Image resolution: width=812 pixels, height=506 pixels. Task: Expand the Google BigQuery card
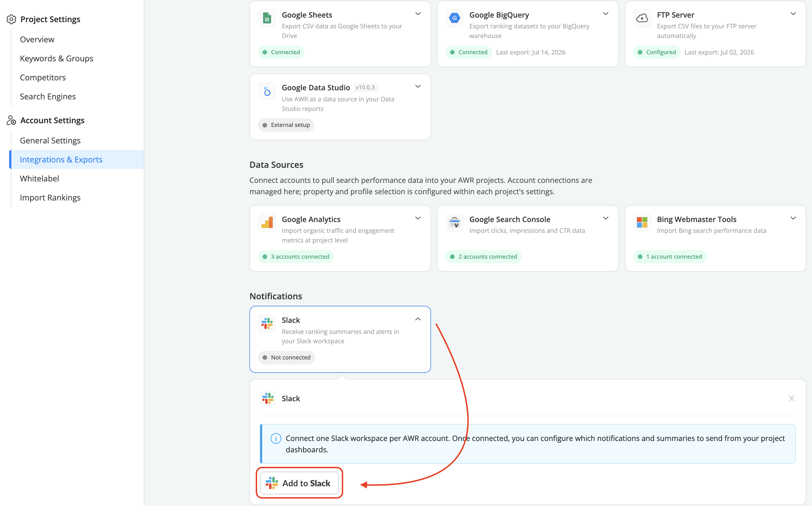[605, 14]
